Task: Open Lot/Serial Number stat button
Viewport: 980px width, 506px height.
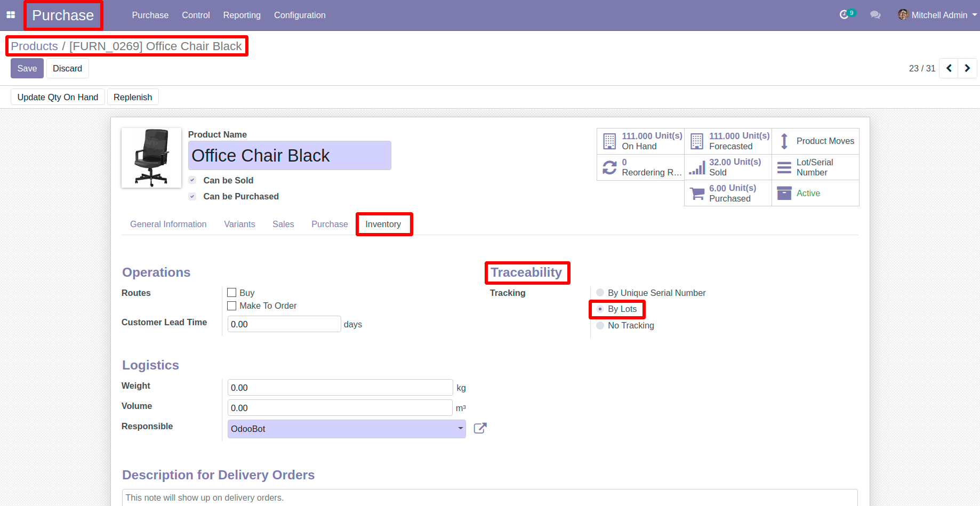Action: coord(815,167)
